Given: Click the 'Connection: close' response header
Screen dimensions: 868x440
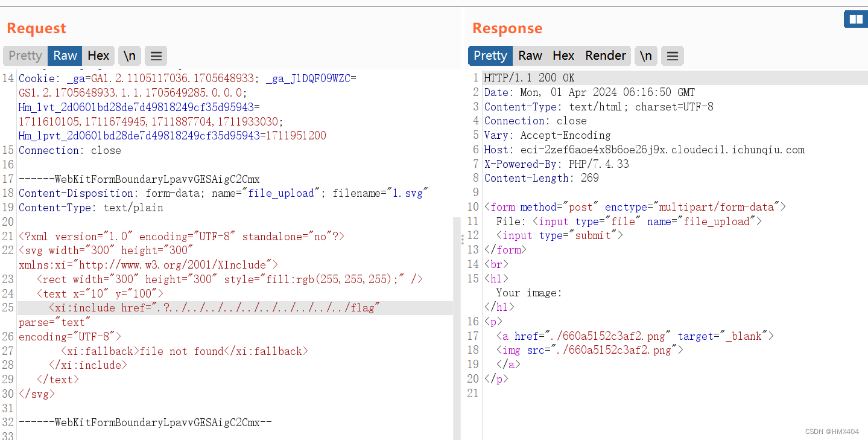Looking at the screenshot, I should pyautogui.click(x=535, y=121).
